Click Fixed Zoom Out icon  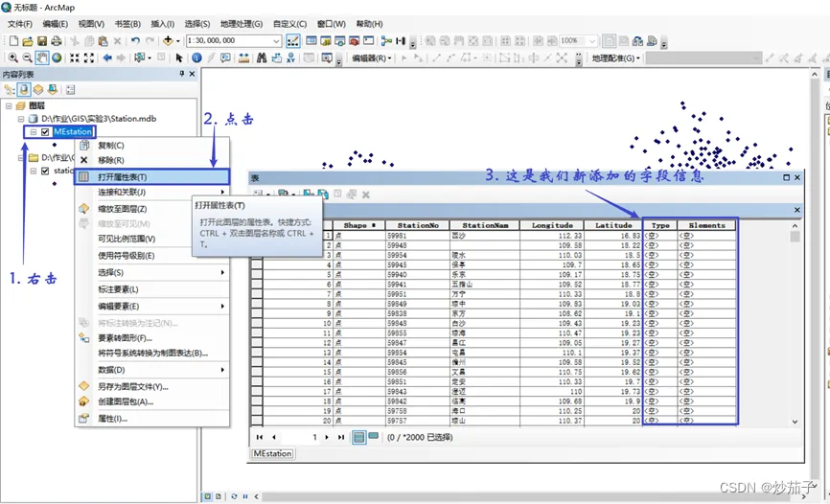point(89,57)
